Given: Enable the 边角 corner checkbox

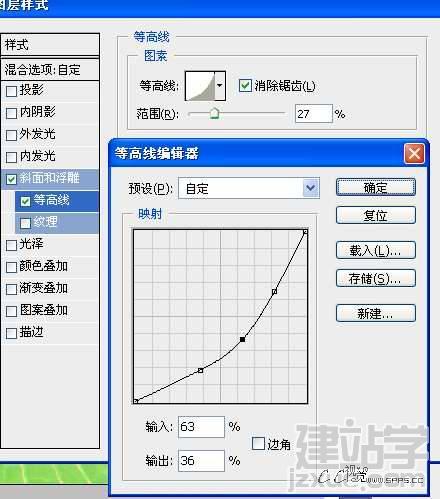Looking at the screenshot, I should pos(258,444).
